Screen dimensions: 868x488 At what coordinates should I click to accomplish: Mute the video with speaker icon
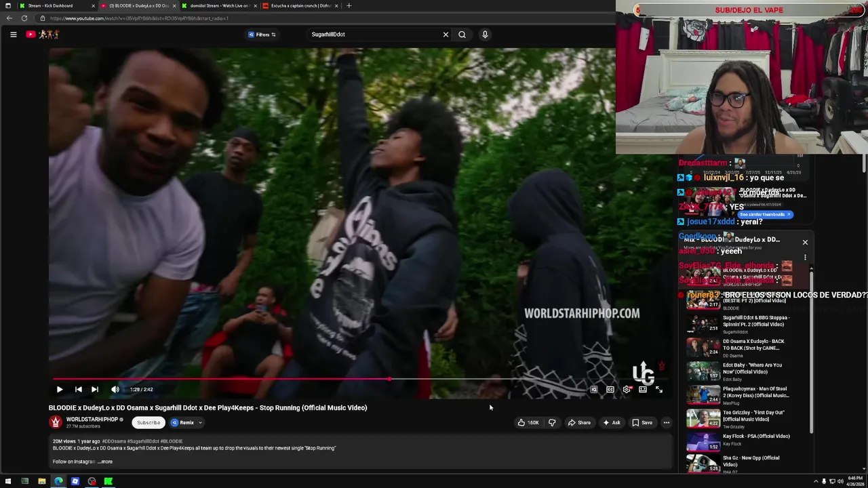coord(115,390)
